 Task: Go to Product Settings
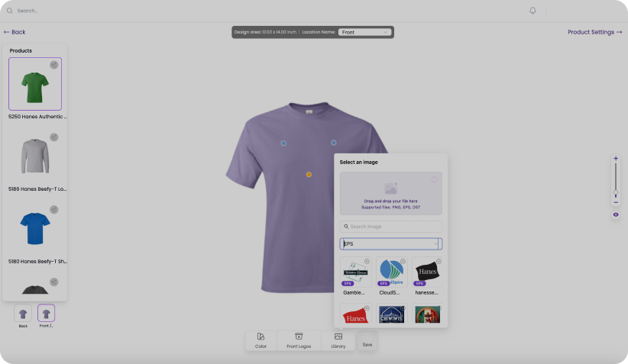point(594,32)
